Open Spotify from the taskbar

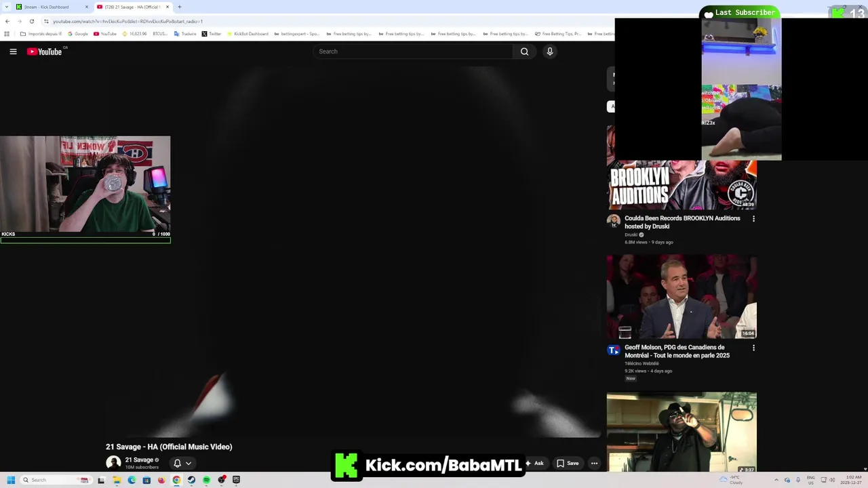tap(206, 480)
